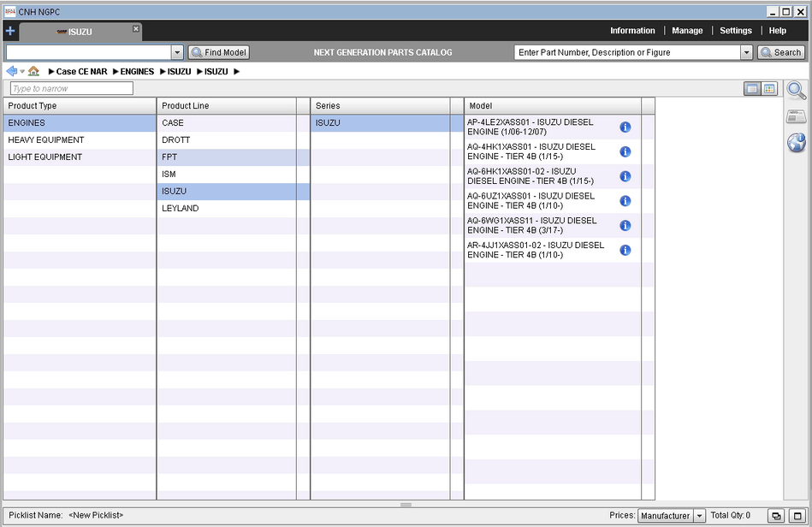Click the Type to narrow filter field

pyautogui.click(x=72, y=89)
